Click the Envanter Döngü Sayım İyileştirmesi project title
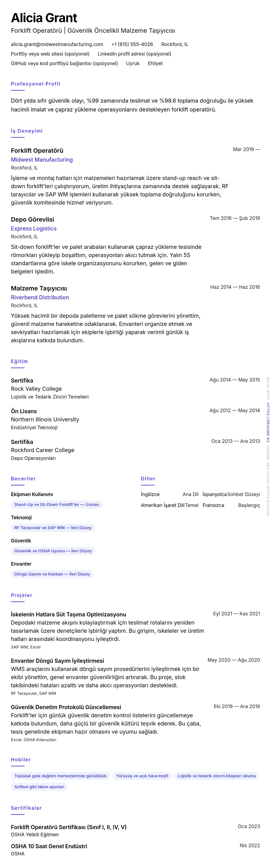Screen dimensions: 271x868 pyautogui.click(x=57, y=660)
